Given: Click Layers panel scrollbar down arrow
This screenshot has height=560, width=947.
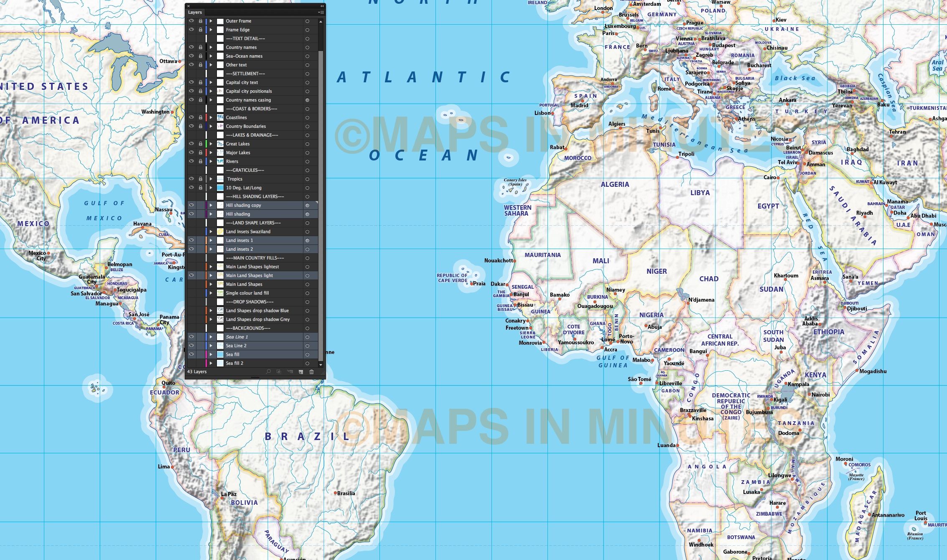Looking at the screenshot, I should [321, 364].
